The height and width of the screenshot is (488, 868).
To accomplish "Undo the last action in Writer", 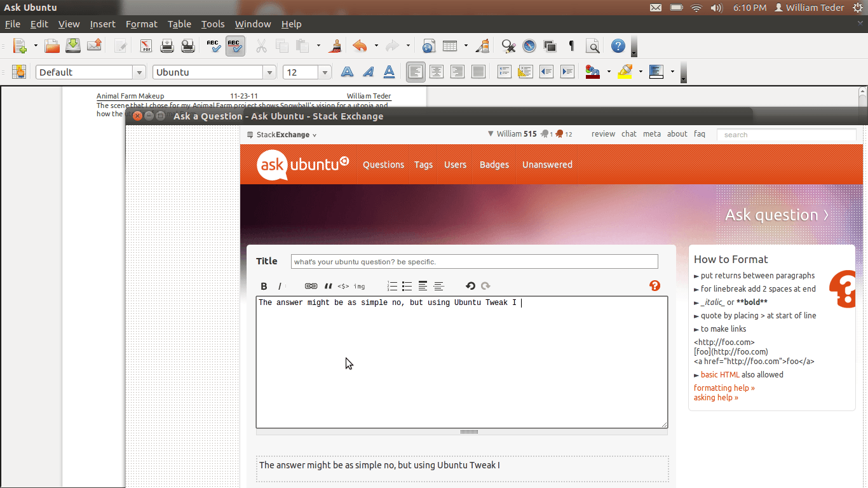I will click(360, 46).
